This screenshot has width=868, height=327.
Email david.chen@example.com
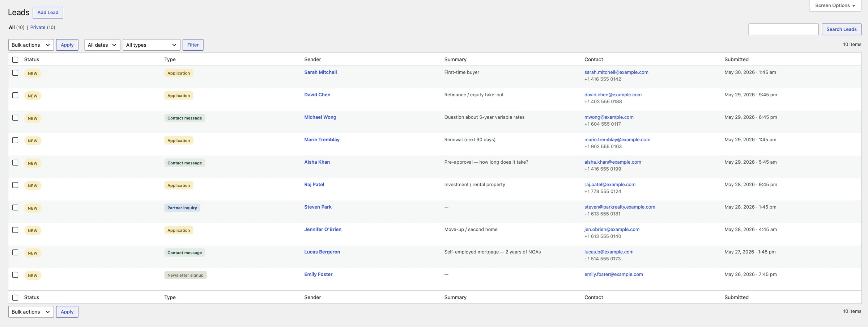point(613,95)
